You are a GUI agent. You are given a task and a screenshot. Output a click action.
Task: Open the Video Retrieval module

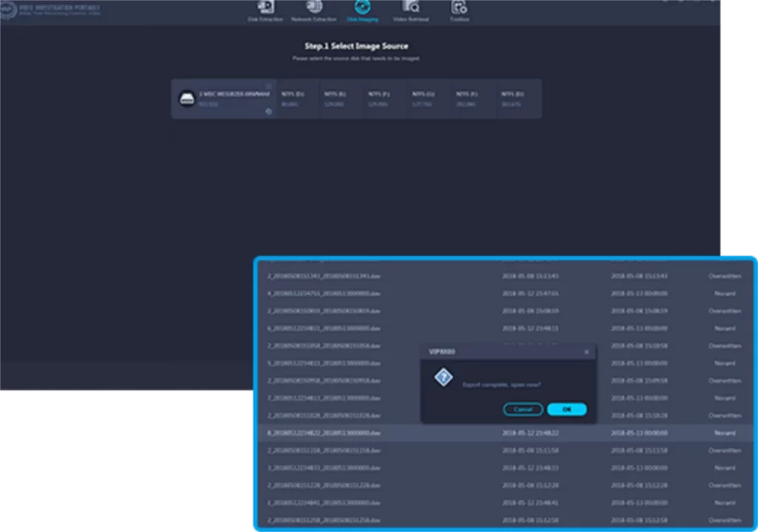[410, 9]
